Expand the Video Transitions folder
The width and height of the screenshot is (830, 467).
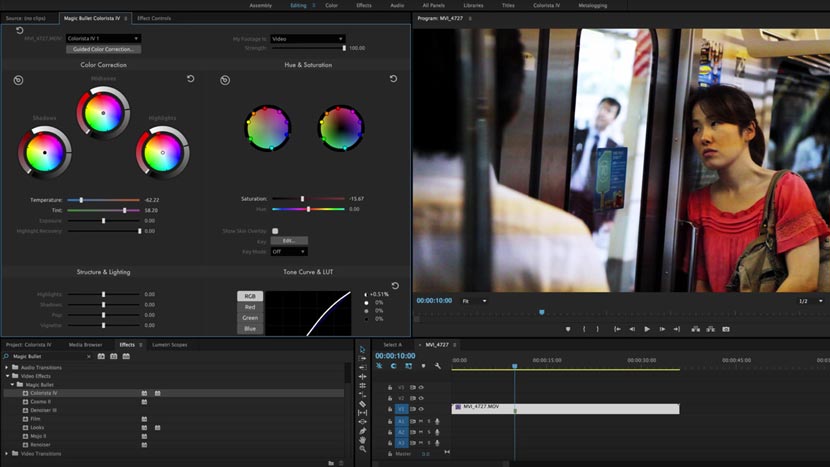[x=7, y=454]
